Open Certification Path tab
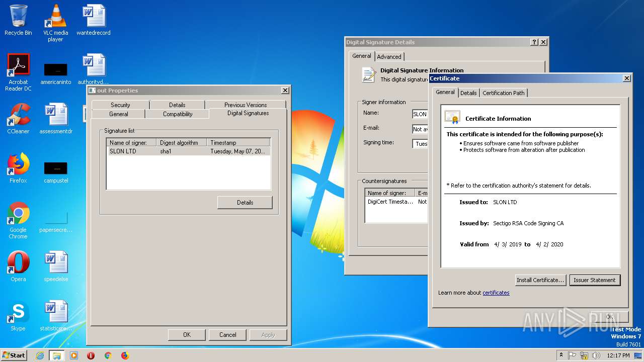The height and width of the screenshot is (362, 644). [504, 93]
